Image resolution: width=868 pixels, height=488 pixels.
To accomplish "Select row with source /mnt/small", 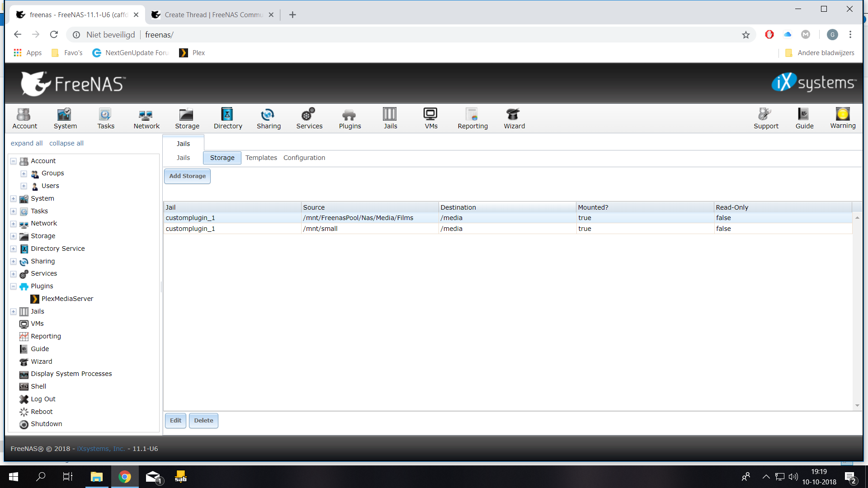I will [x=508, y=229].
